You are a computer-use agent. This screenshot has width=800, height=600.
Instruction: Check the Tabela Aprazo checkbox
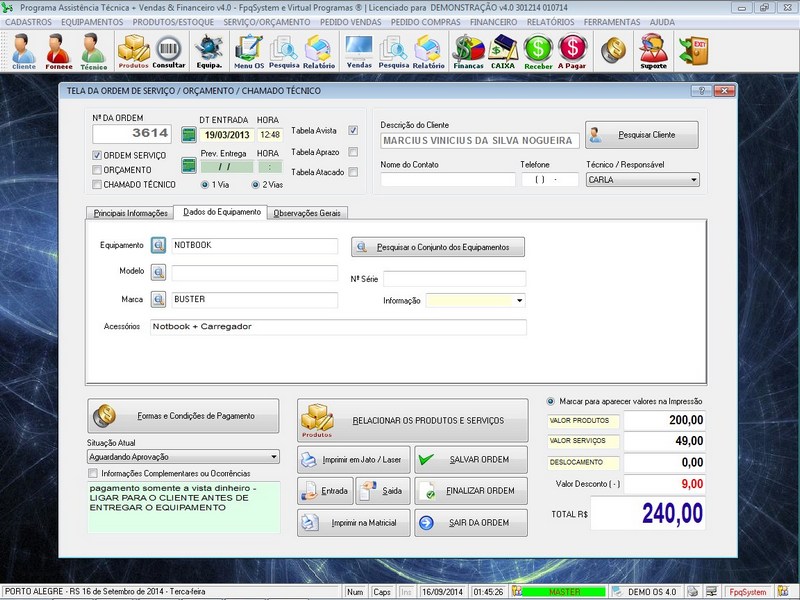coord(353,152)
